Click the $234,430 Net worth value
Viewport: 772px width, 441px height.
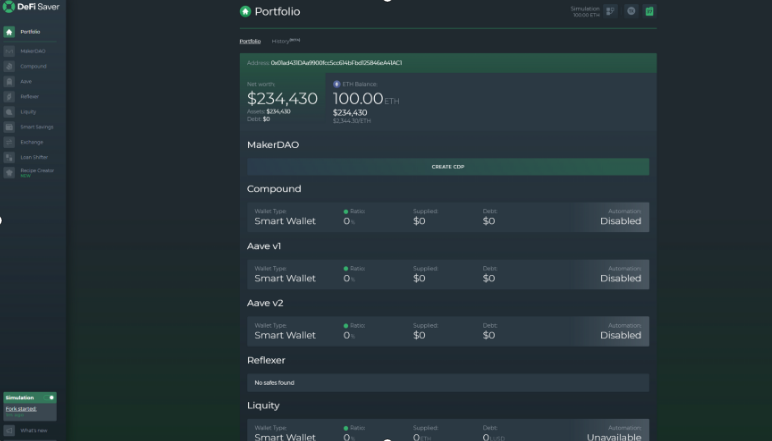(282, 98)
